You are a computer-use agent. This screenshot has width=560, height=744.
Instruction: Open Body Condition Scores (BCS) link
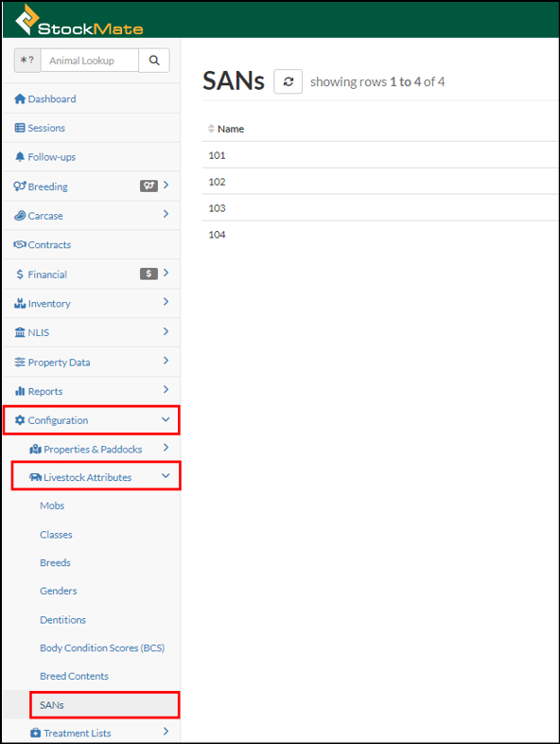[102, 648]
